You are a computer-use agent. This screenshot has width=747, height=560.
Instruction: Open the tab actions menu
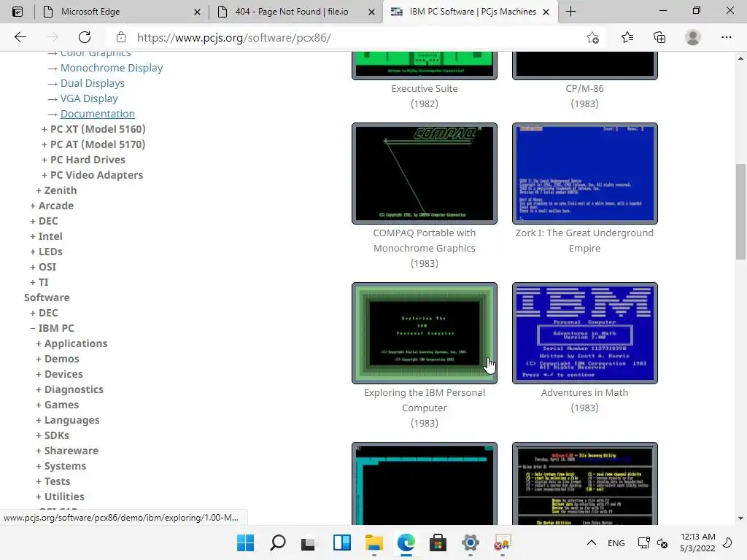click(x=18, y=12)
